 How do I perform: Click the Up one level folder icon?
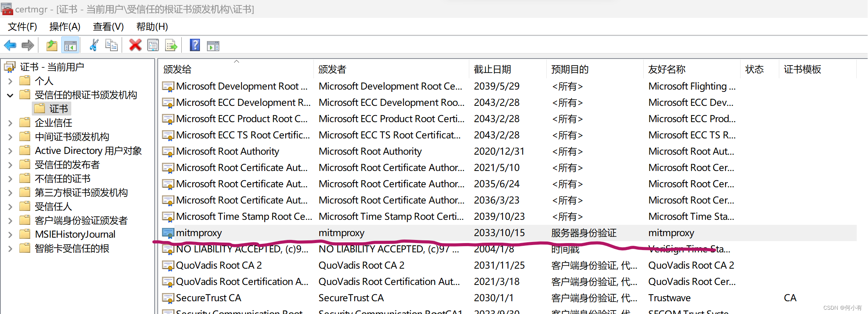tap(52, 46)
